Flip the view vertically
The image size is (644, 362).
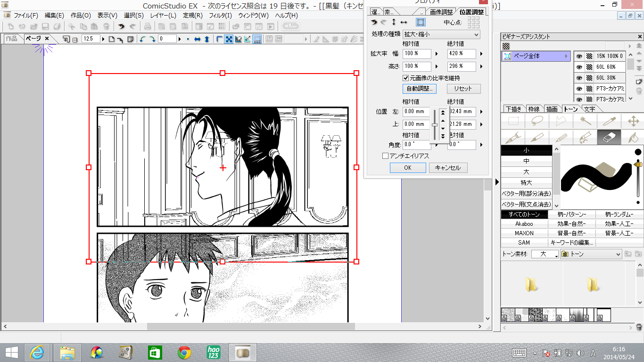tap(206, 39)
